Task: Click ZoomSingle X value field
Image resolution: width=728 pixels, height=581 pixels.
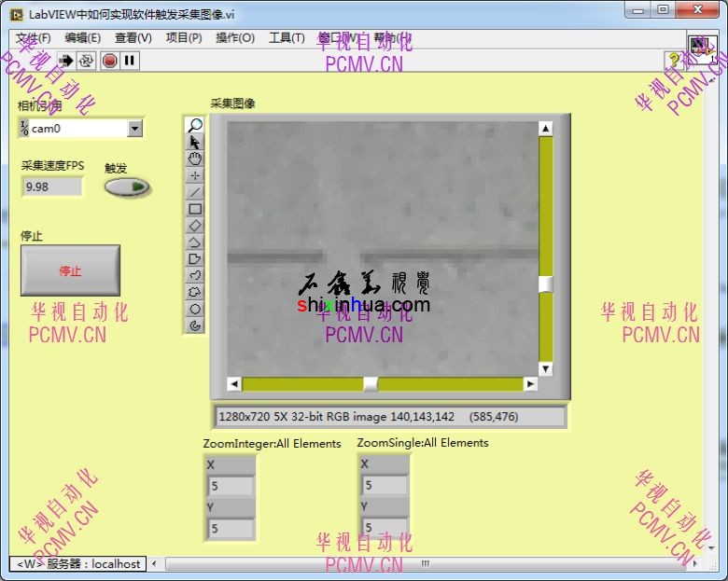Action: (x=385, y=485)
